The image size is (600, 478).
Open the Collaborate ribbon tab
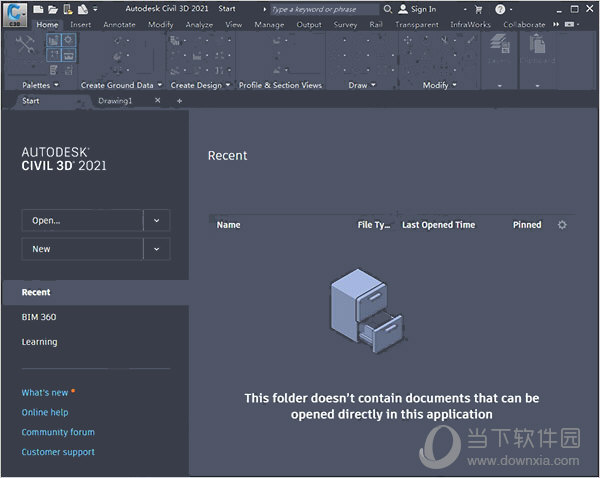524,24
